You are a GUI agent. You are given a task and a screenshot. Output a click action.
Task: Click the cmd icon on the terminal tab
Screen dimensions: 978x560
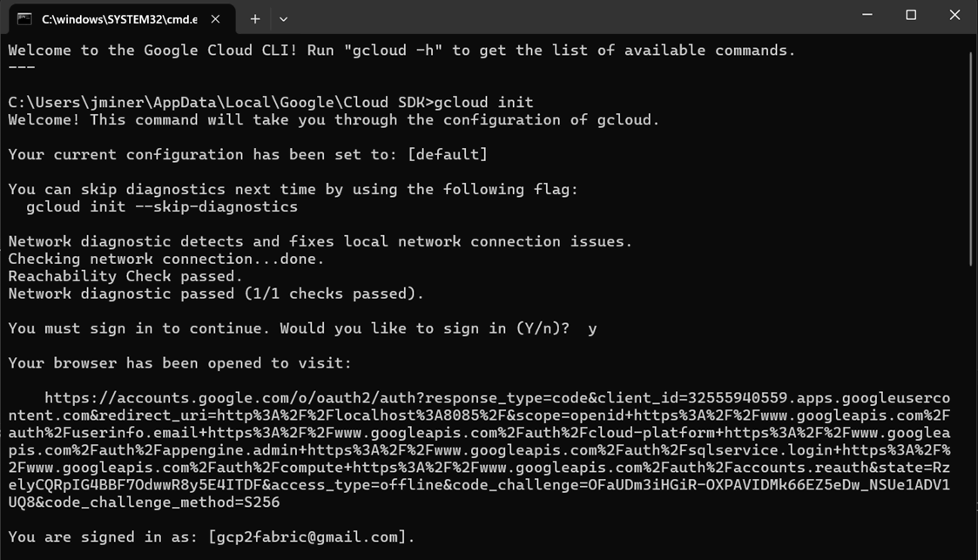pyautogui.click(x=24, y=18)
